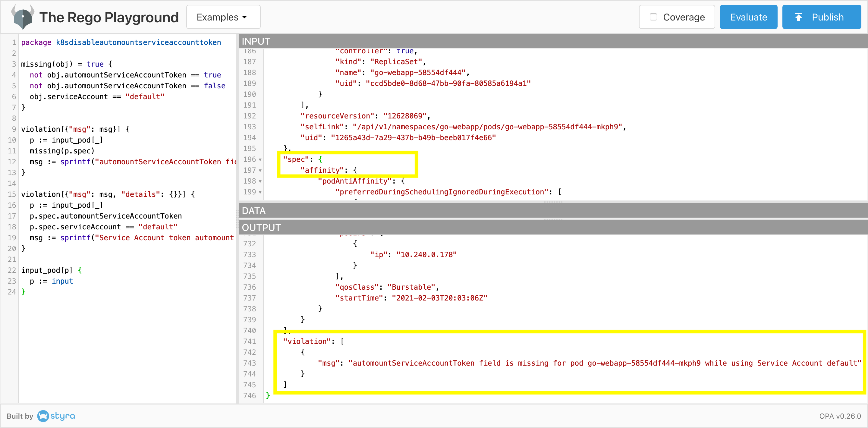This screenshot has width=868, height=428.
Task: Toggle the Coverage checkbox
Action: pos(653,17)
